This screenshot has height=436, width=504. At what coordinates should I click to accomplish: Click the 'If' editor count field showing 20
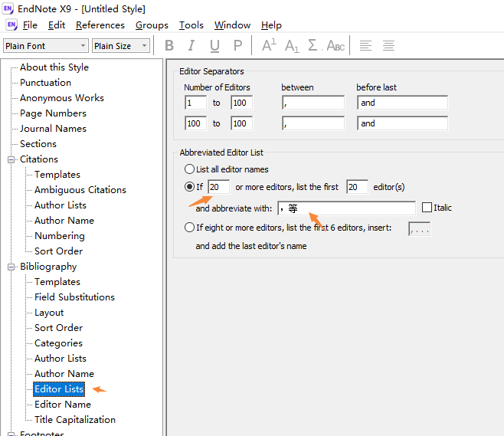pos(218,187)
